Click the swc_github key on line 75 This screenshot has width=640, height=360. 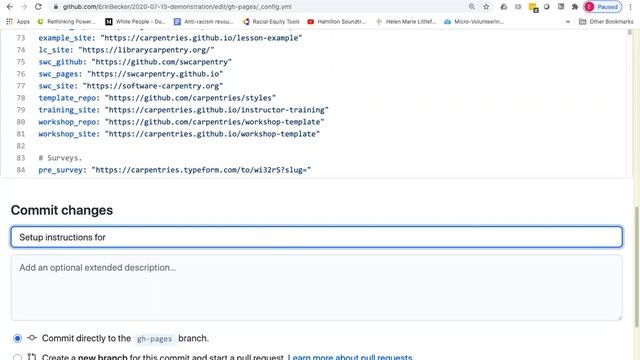tap(62, 62)
